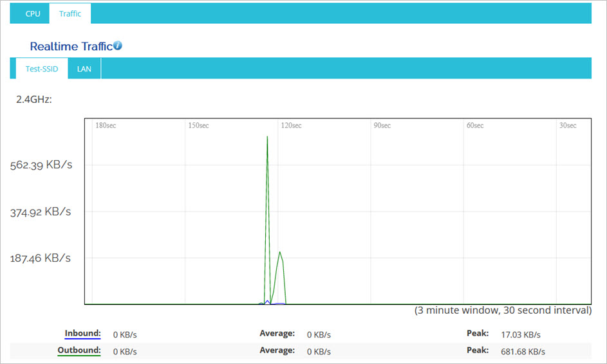Select the Traffic tab
The width and height of the screenshot is (607, 364).
(70, 14)
